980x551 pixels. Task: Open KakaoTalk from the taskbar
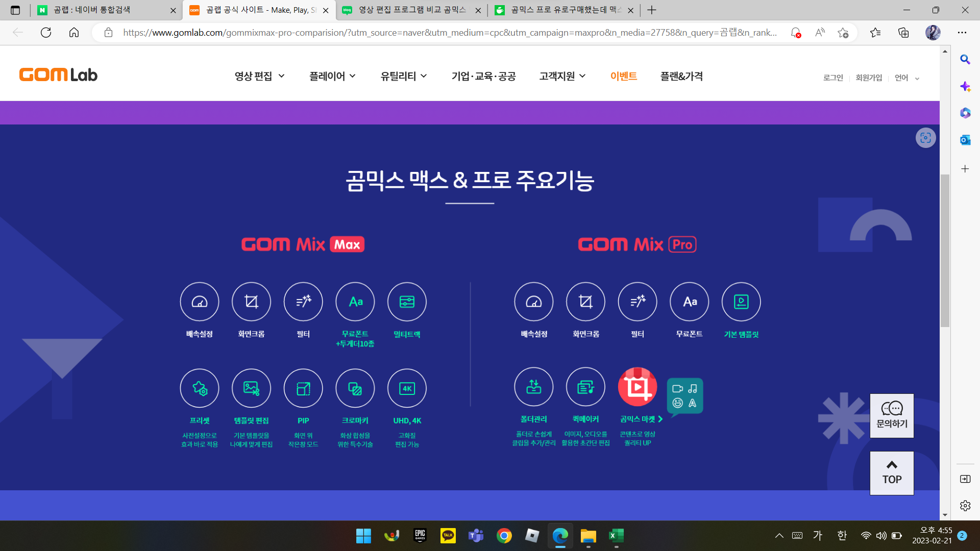[x=448, y=536]
